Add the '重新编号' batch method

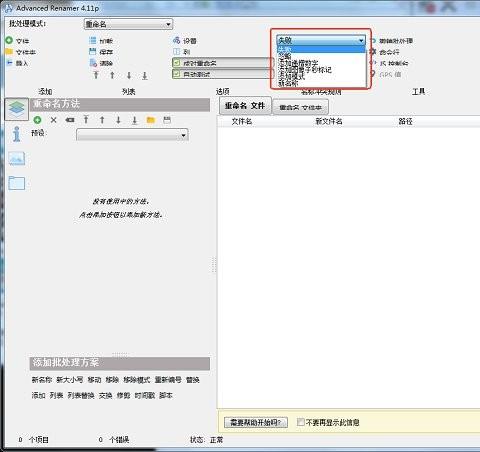168,379
